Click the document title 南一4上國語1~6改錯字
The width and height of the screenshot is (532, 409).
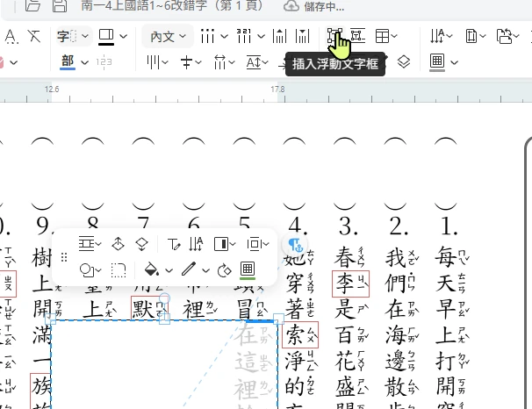pos(144,5)
